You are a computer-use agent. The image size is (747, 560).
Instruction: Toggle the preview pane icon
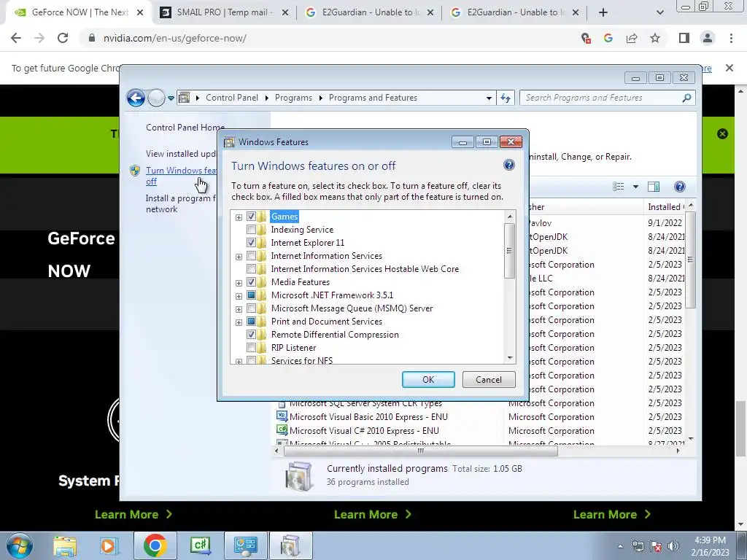coord(654,187)
